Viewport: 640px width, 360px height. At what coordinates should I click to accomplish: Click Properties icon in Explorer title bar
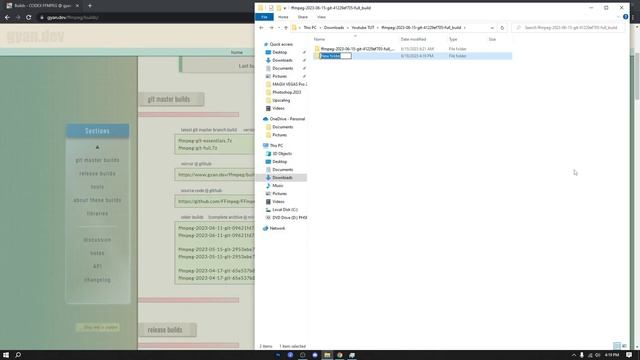pyautogui.click(x=271, y=8)
